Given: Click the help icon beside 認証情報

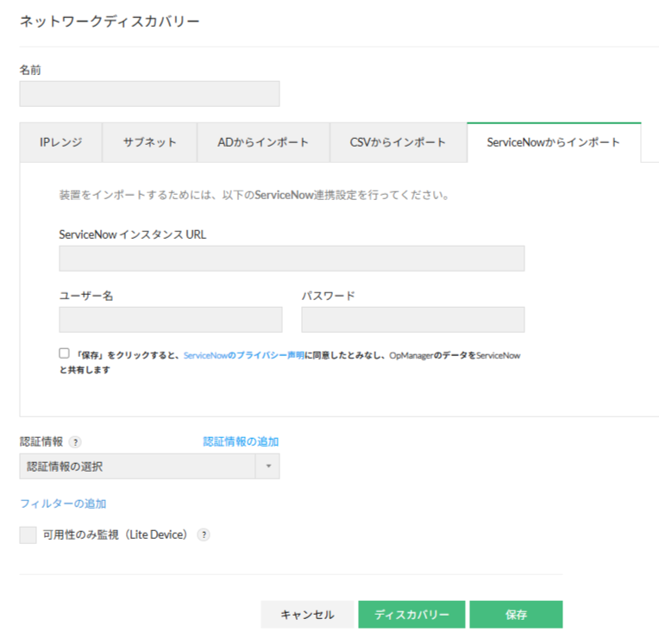Looking at the screenshot, I should coord(76,442).
